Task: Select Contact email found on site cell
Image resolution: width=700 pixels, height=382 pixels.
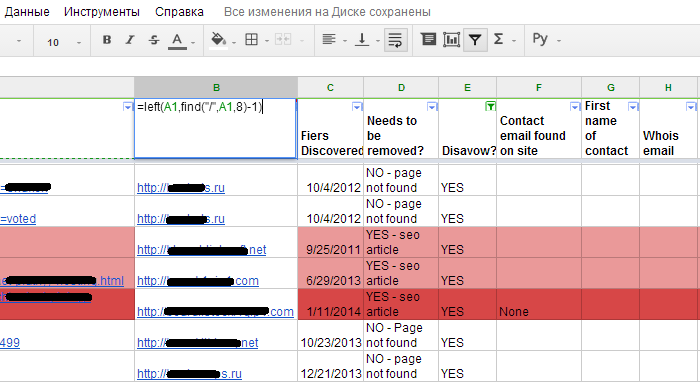Action: (539, 129)
